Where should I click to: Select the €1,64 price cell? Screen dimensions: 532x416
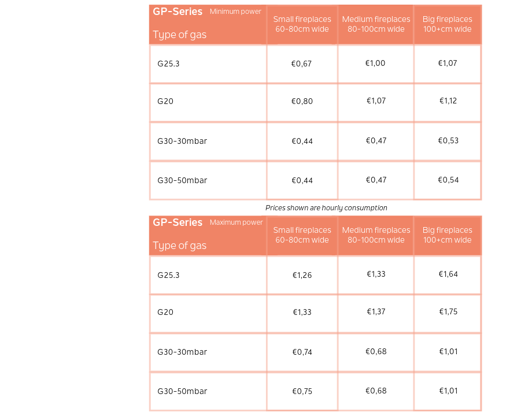448,274
